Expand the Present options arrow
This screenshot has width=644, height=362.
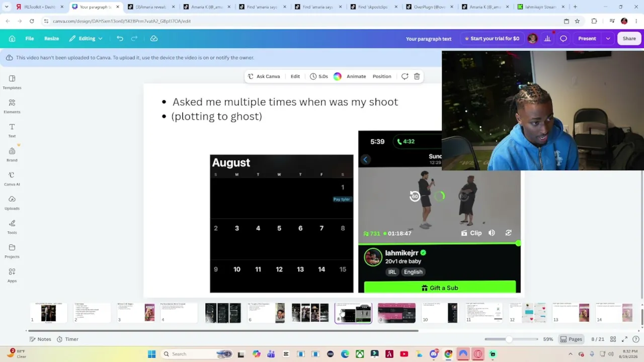[x=608, y=39]
